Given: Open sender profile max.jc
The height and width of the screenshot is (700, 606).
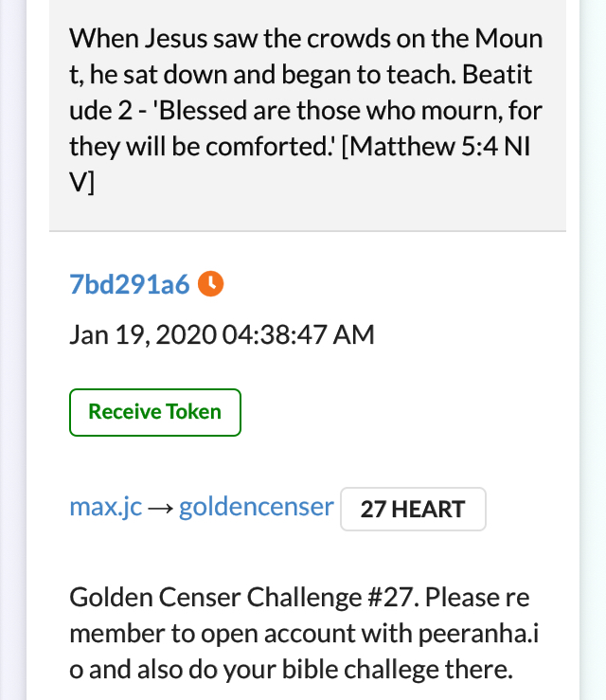Looking at the screenshot, I should pos(106,508).
